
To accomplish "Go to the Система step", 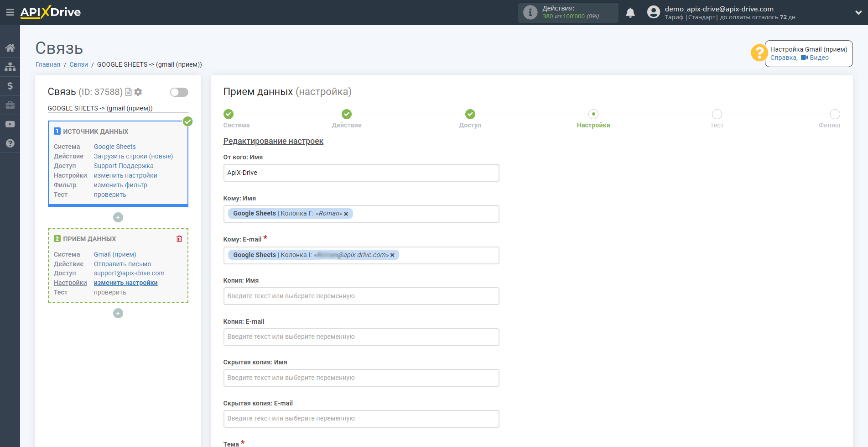I will [x=229, y=114].
